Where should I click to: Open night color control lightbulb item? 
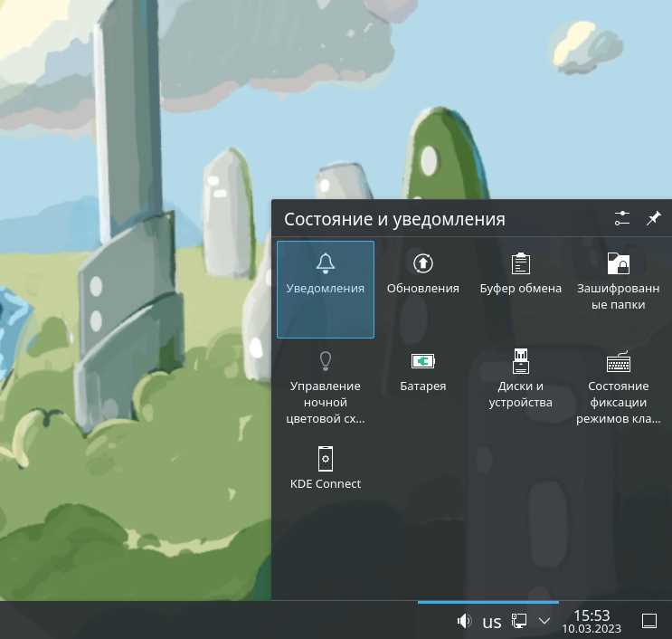[326, 387]
